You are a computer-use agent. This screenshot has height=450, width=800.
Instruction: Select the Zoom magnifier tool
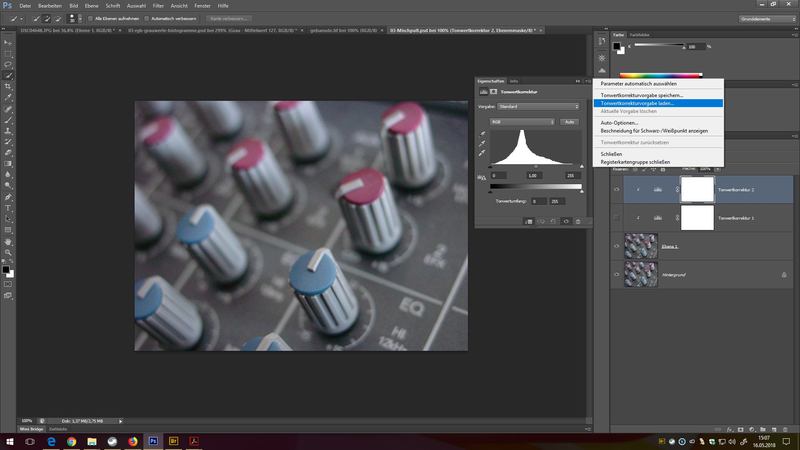point(9,253)
